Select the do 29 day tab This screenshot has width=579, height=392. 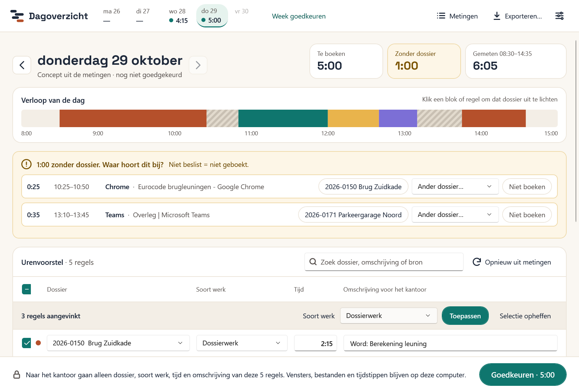(x=212, y=16)
